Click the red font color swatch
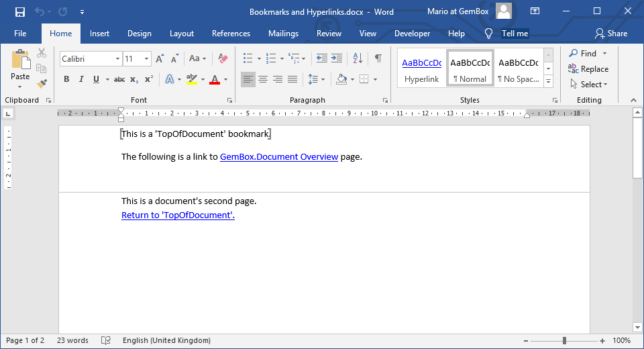The width and height of the screenshot is (644, 349). point(215,80)
